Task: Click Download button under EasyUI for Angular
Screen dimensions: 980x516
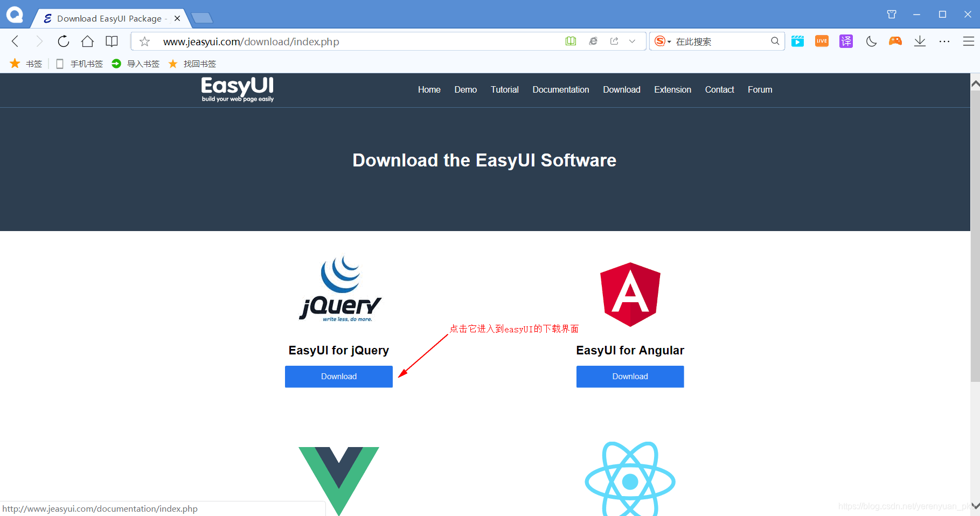Action: click(x=630, y=376)
